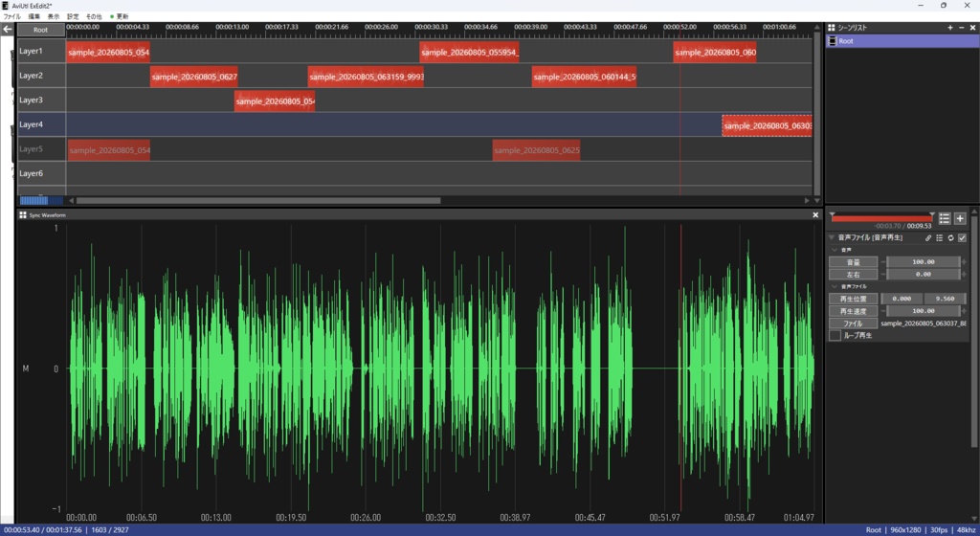Decrease left-right pan with minus
980x536 pixels.
click(883, 275)
